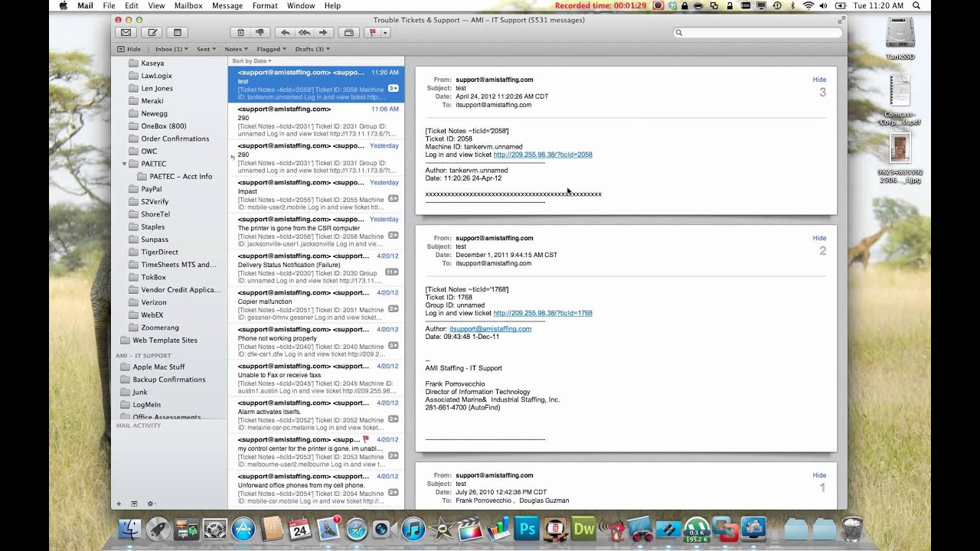Compose a new message with the pencil icon

152,33
